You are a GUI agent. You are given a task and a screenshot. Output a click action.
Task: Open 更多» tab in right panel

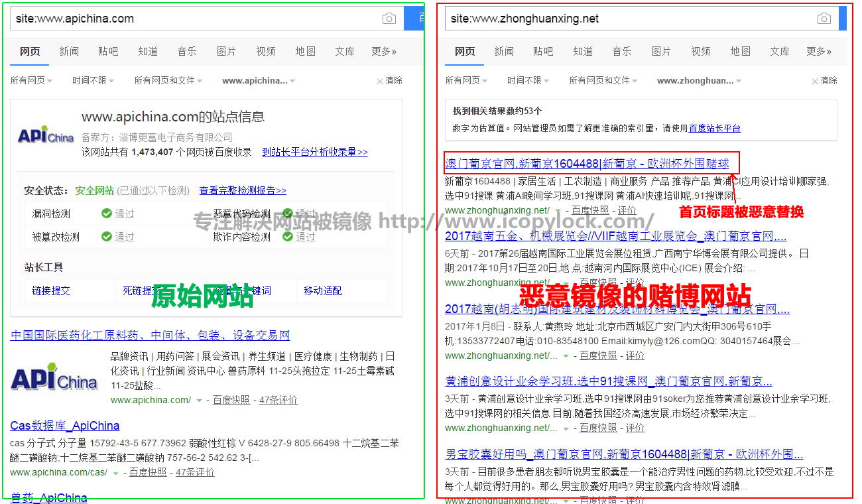point(820,51)
